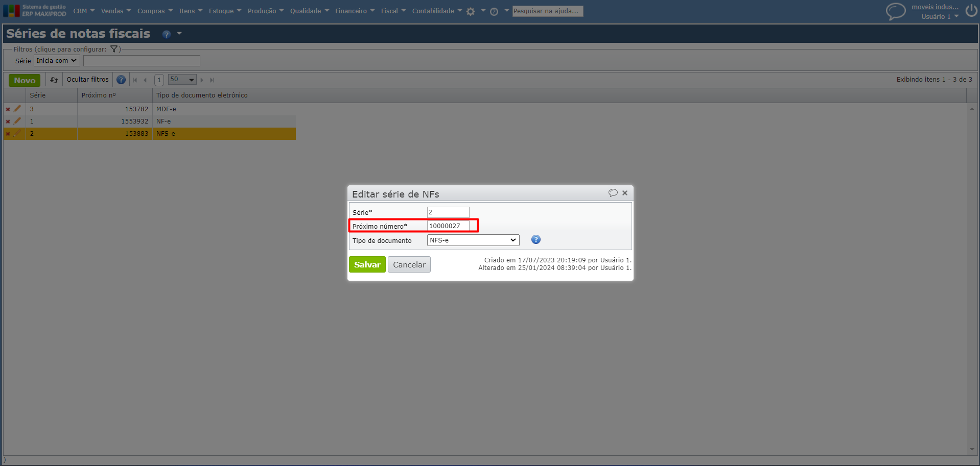Click the help icon beside the page title
The image size is (980, 466).
click(167, 34)
